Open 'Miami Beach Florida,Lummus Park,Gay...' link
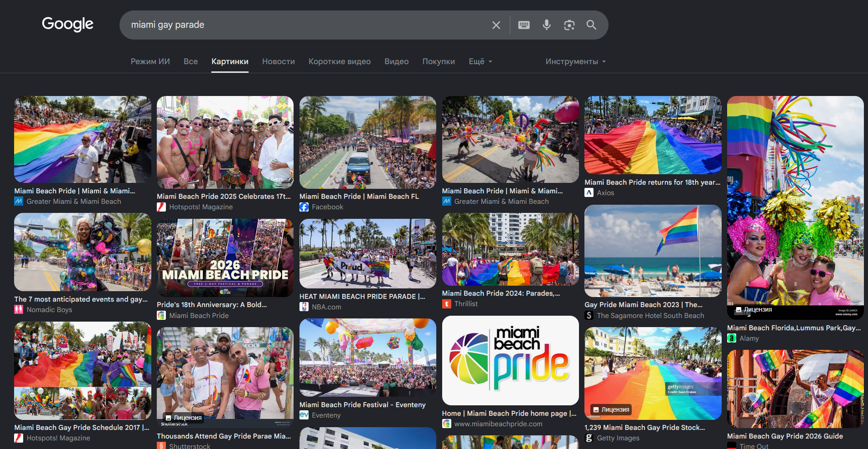The image size is (868, 449). click(x=794, y=328)
